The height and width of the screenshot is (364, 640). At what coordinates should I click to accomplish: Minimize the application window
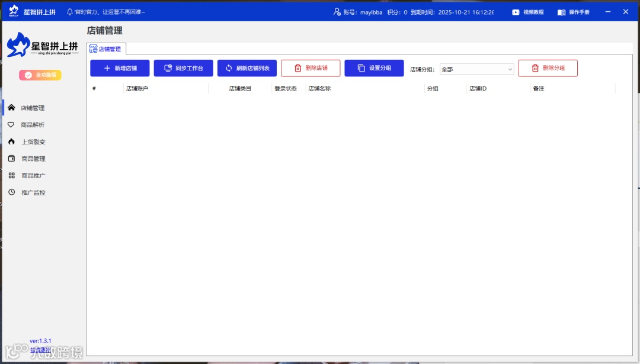click(608, 12)
